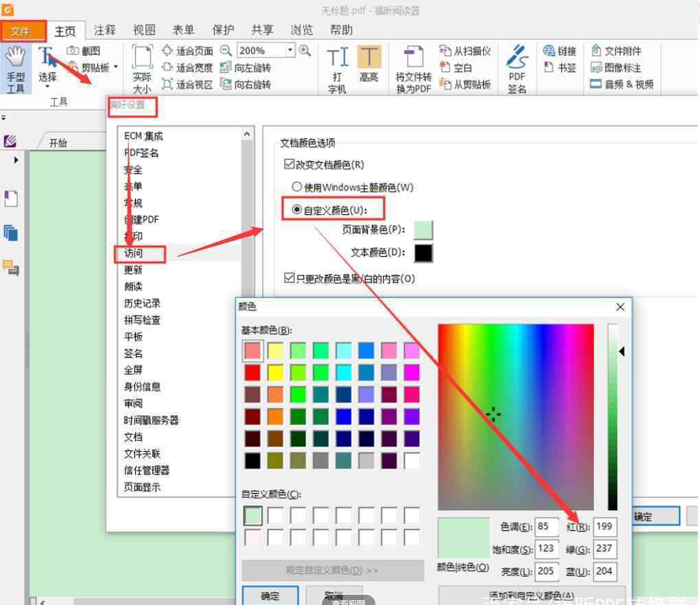Select the Typewriter (打字机) tool

(337, 69)
